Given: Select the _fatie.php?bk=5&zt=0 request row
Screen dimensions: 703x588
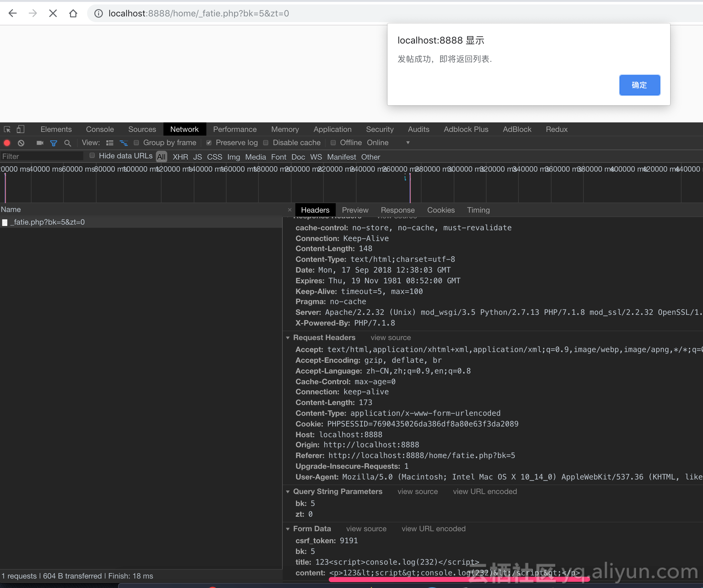Looking at the screenshot, I should [x=141, y=222].
